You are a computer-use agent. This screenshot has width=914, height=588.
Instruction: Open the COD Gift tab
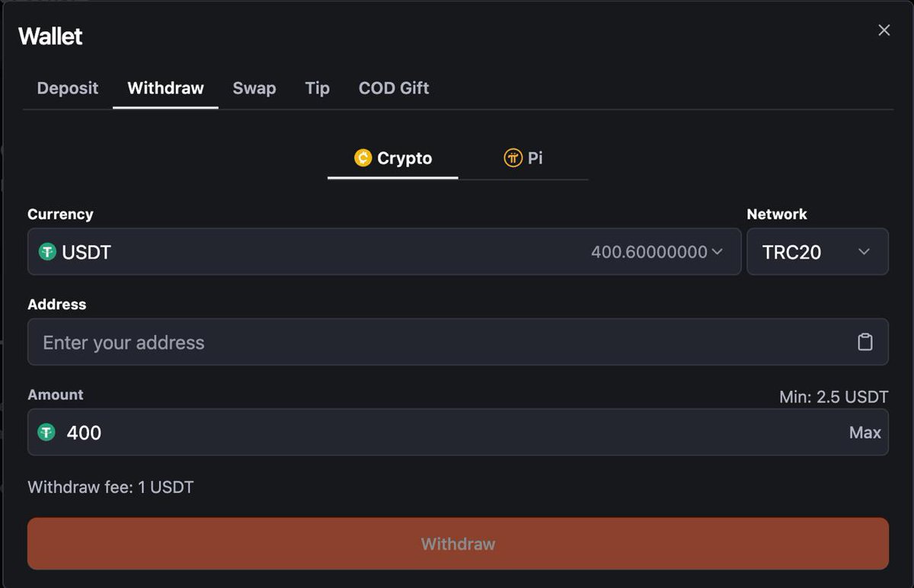394,88
